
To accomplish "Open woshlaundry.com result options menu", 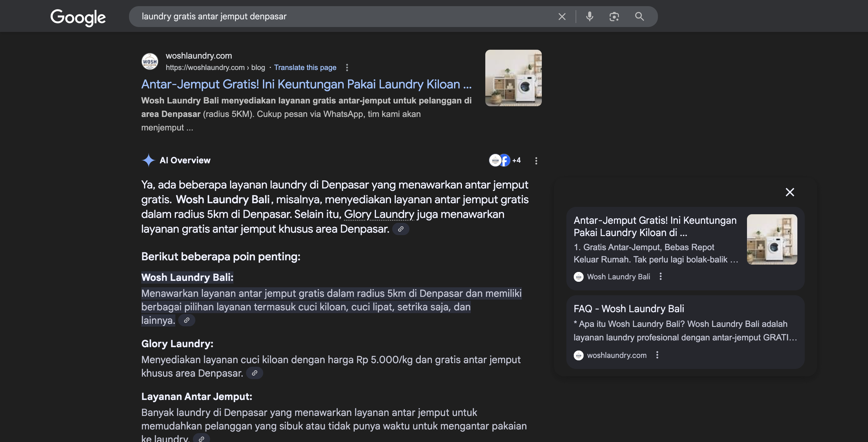I will coord(347,68).
